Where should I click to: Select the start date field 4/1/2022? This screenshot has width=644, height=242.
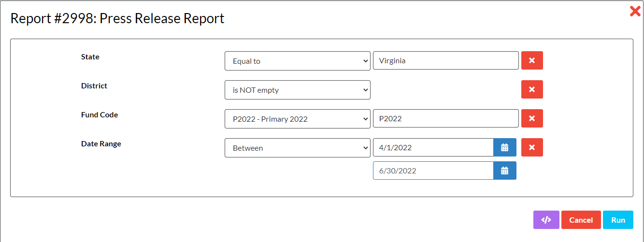pyautogui.click(x=433, y=147)
